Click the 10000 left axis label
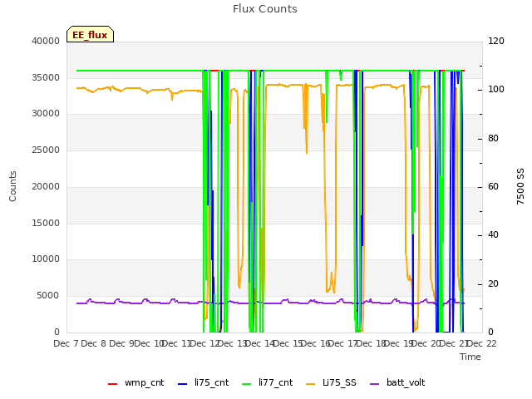Image resolution: width=532 pixels, height=399 pixels. tap(46, 259)
